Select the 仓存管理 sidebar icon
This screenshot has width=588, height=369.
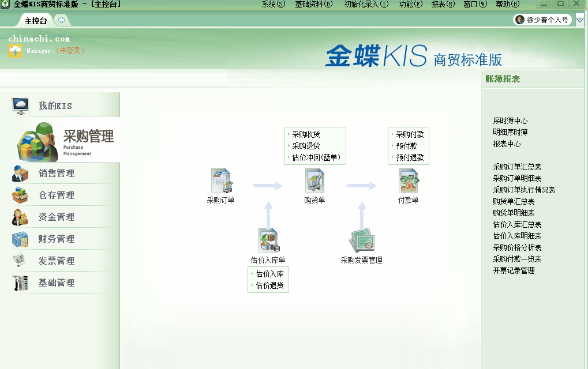[x=19, y=195]
